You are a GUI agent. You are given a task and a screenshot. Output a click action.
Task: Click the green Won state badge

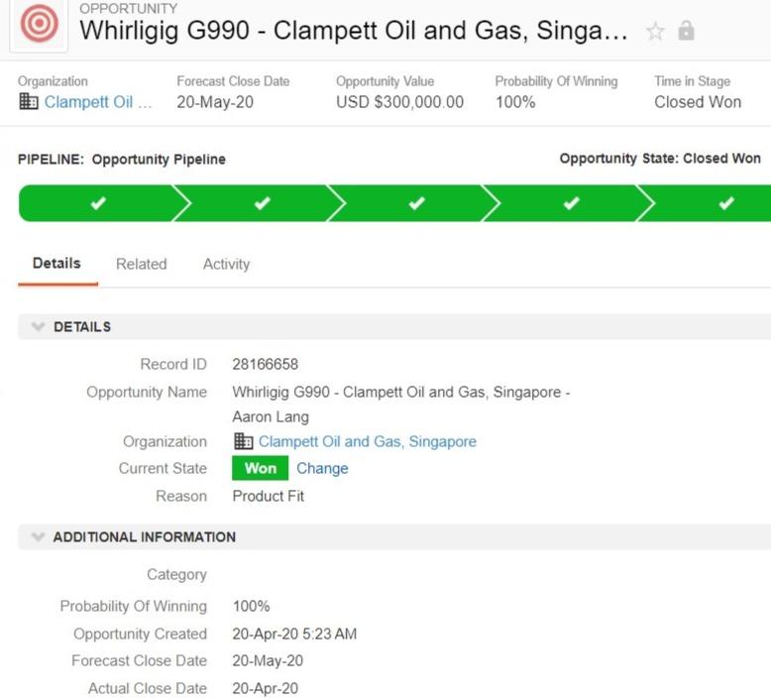point(260,468)
